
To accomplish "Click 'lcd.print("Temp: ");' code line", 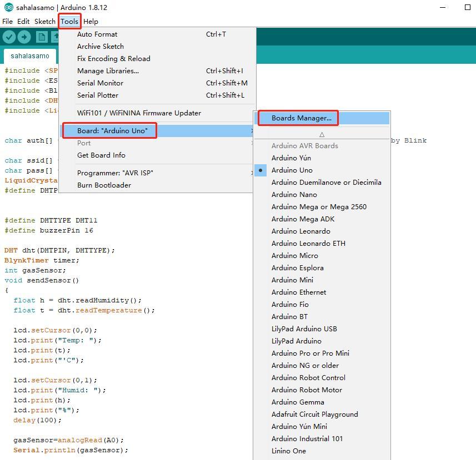I will tap(57, 340).
